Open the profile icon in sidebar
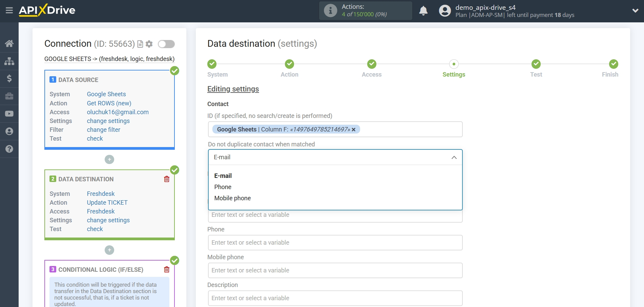Image resolution: width=644 pixels, height=307 pixels. (9, 131)
